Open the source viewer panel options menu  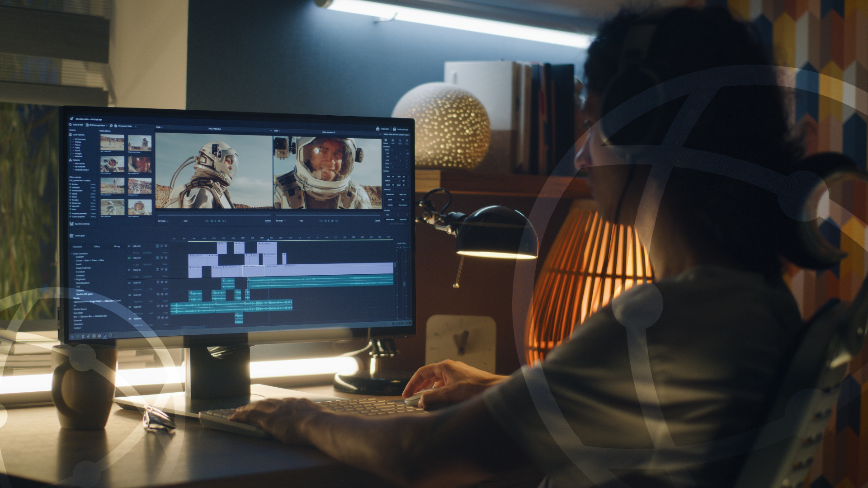(270, 131)
